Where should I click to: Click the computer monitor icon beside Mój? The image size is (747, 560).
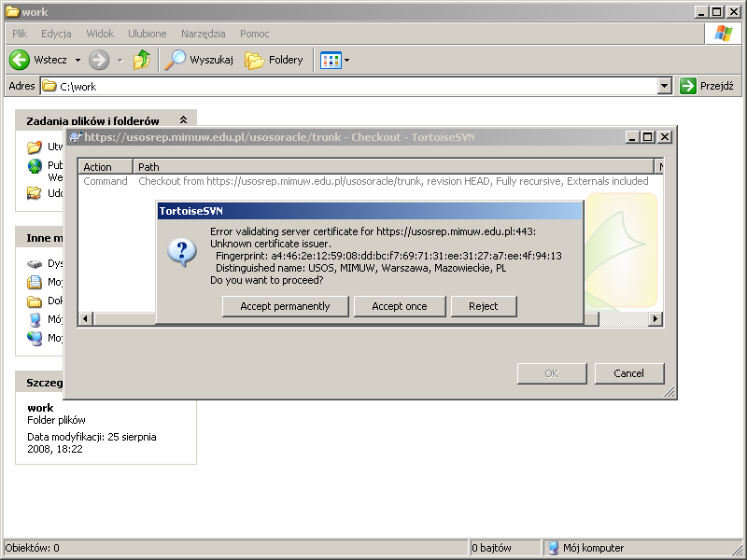35,319
